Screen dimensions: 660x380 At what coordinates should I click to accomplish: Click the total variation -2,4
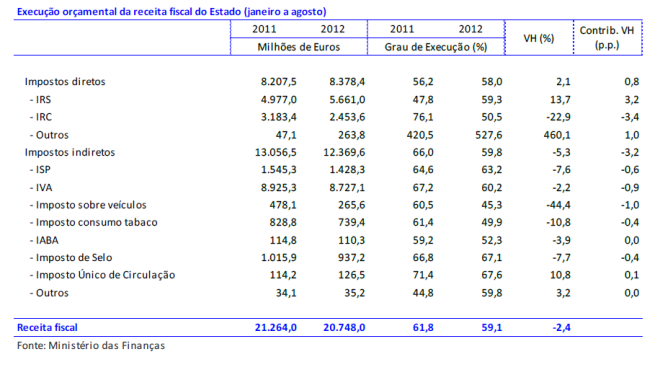point(562,327)
